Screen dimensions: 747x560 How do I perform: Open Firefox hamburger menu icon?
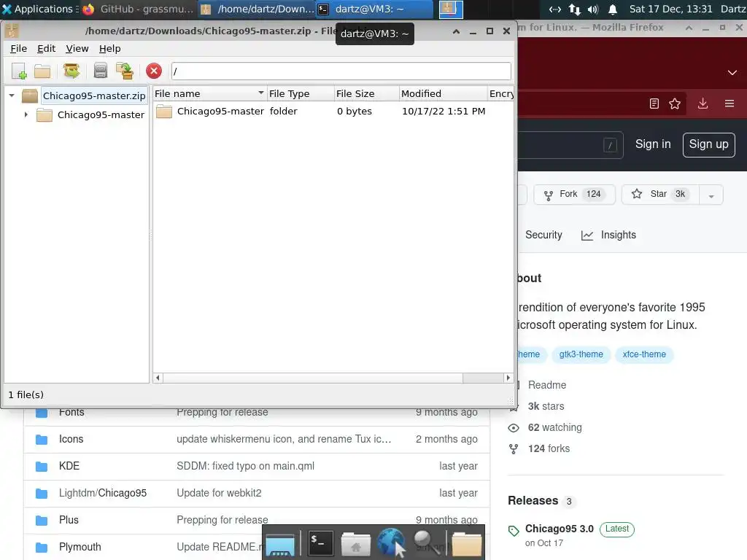pyautogui.click(x=729, y=104)
